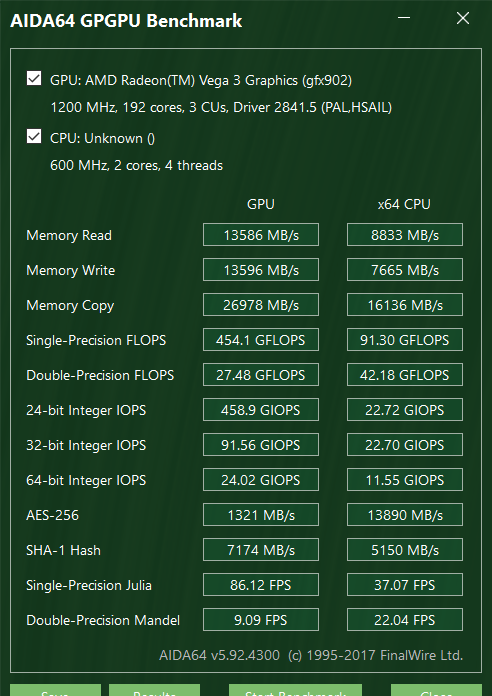Click the GPU Memory Copy 26978 MB/s result
The height and width of the screenshot is (696, 492).
click(x=261, y=305)
